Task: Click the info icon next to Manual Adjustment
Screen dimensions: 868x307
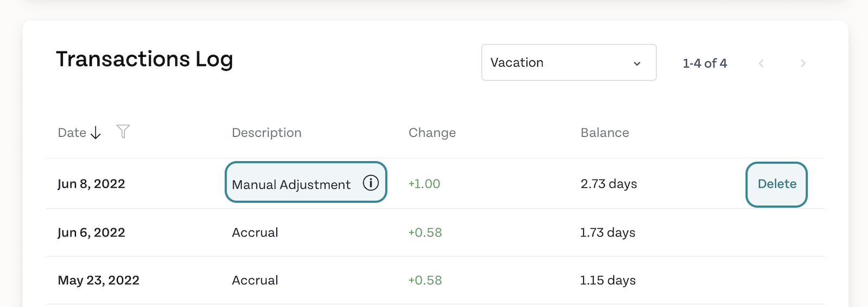Action: click(371, 183)
